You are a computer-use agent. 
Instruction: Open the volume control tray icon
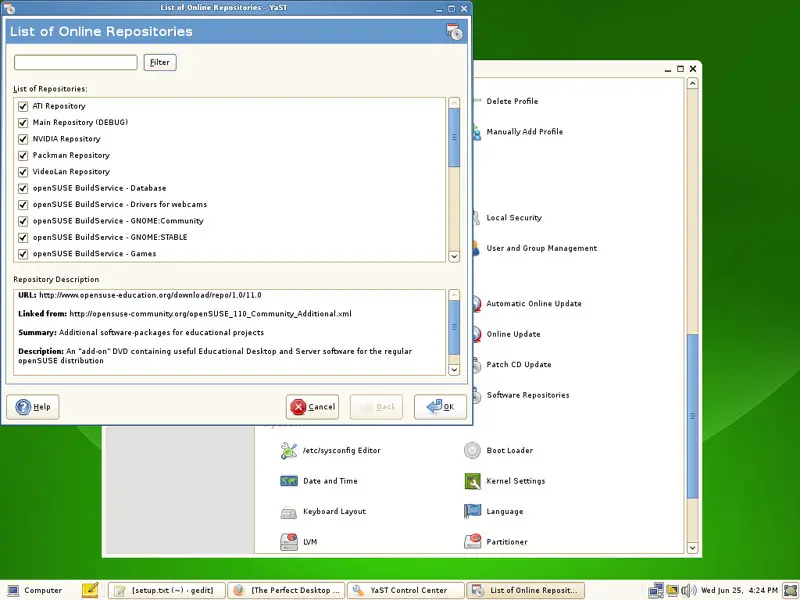tap(688, 590)
